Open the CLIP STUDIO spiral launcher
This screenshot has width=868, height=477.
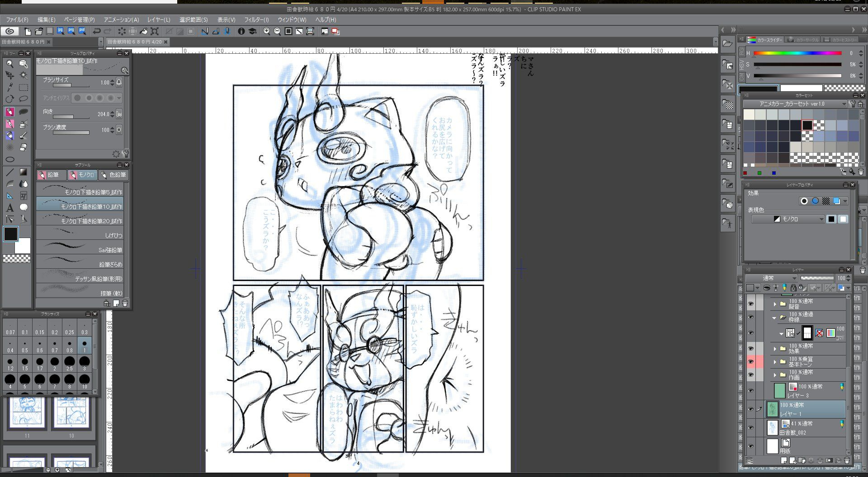click(9, 31)
